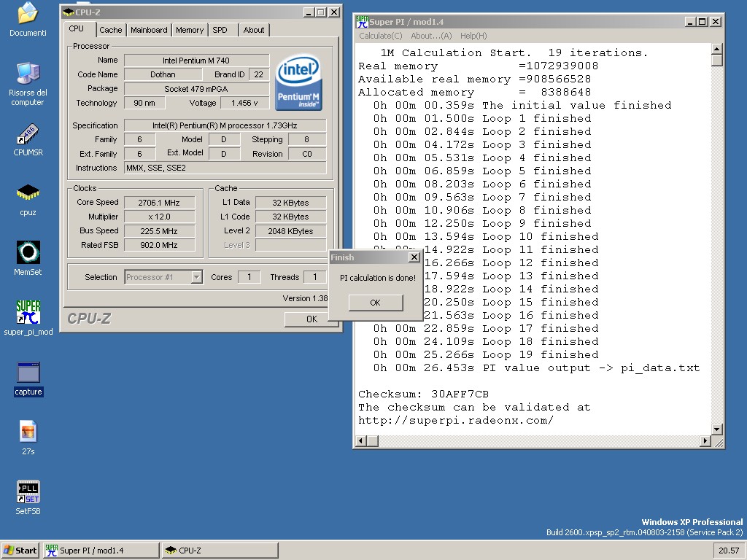Viewport: 747px width, 560px height.
Task: Click the Stepping 8 field
Action: [307, 139]
